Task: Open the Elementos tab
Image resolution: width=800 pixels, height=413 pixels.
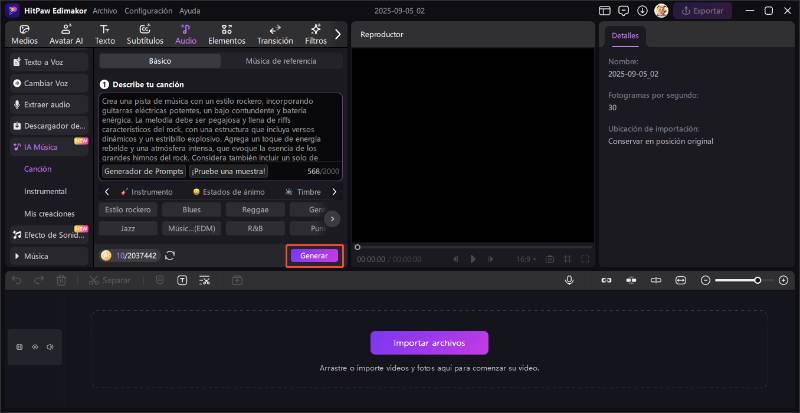Action: point(227,35)
